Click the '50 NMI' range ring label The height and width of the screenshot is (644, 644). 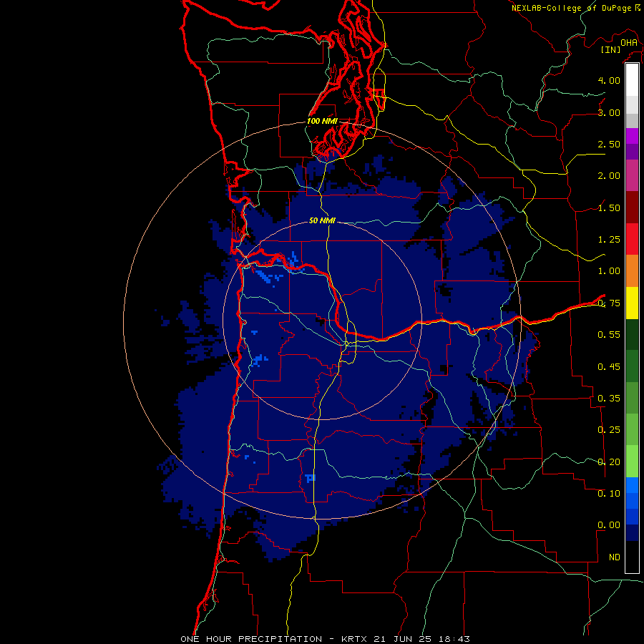pyautogui.click(x=322, y=220)
